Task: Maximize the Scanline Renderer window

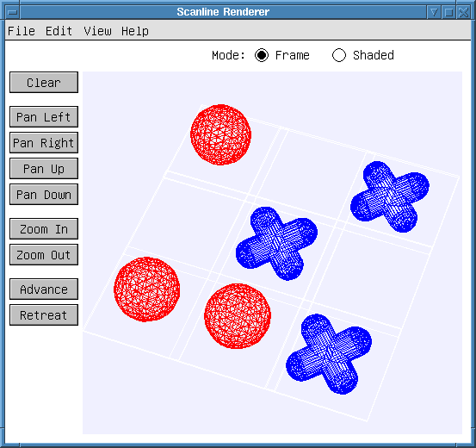Action: 448,12
